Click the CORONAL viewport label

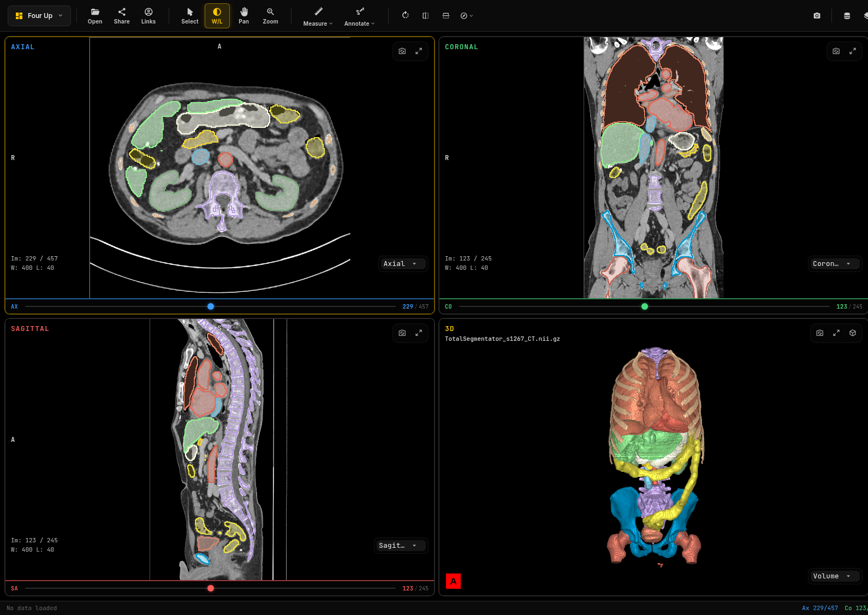pos(461,47)
